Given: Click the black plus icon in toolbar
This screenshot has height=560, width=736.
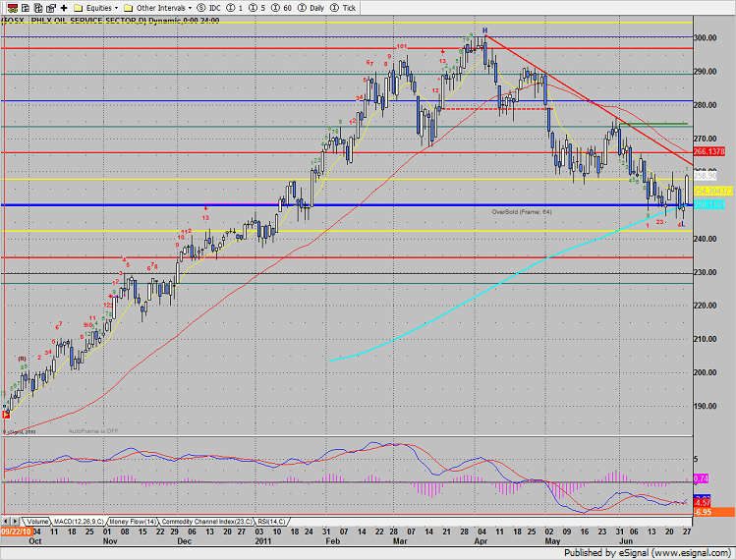Looking at the screenshot, I should 64,8.
